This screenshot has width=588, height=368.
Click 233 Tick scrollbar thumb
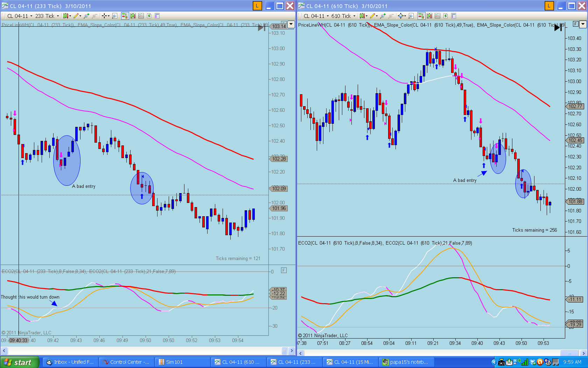[285, 350]
